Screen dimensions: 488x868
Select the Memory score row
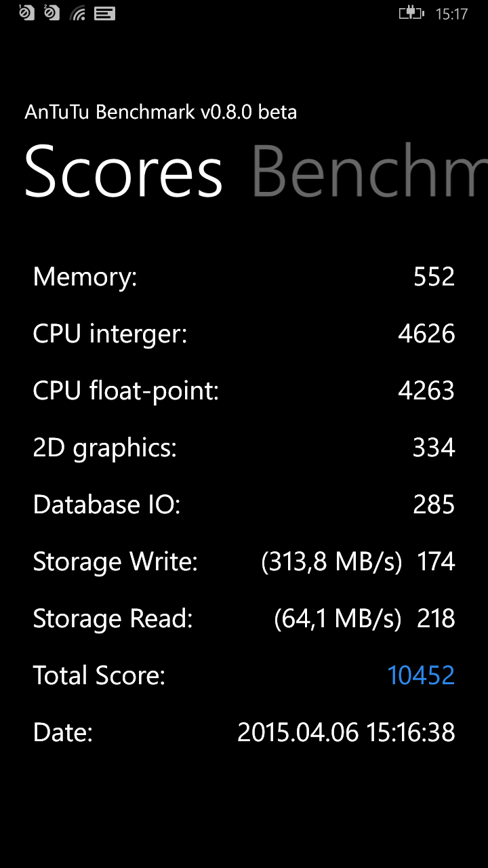tap(244, 277)
